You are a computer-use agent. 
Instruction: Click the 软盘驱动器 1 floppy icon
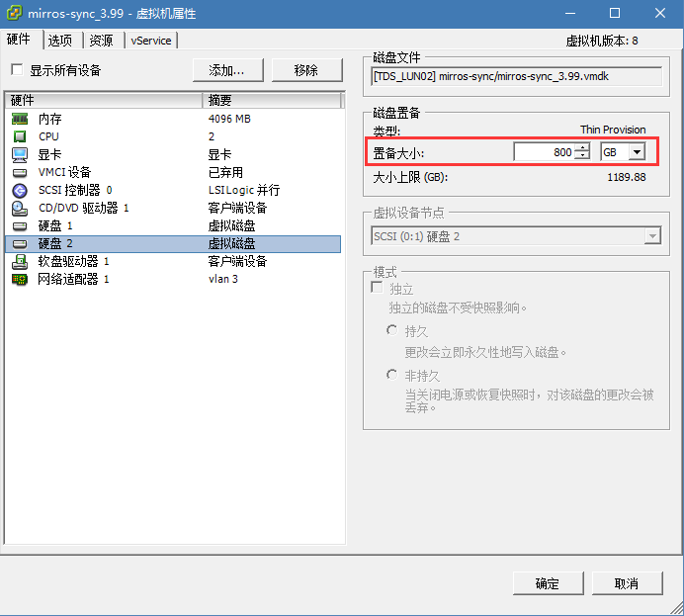click(20, 261)
